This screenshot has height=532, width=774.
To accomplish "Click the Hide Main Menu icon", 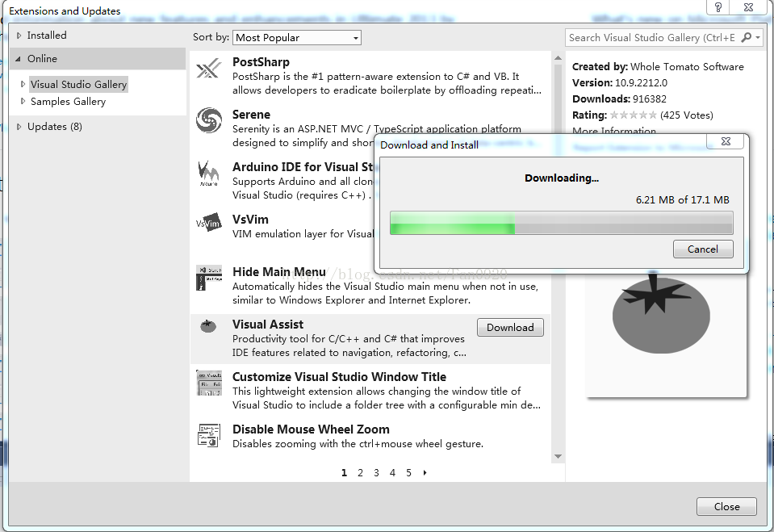I will tap(208, 278).
